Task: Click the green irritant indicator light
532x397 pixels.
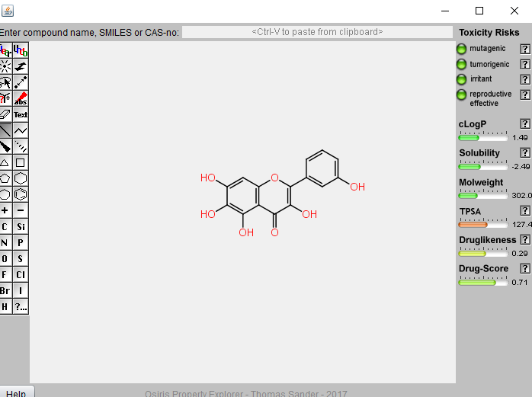Action: coord(461,79)
